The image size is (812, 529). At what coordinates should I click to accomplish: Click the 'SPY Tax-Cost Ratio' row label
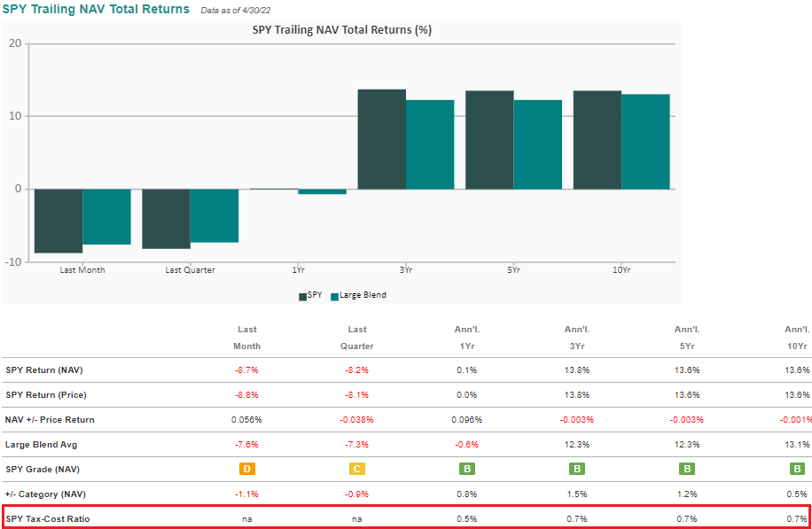48,518
